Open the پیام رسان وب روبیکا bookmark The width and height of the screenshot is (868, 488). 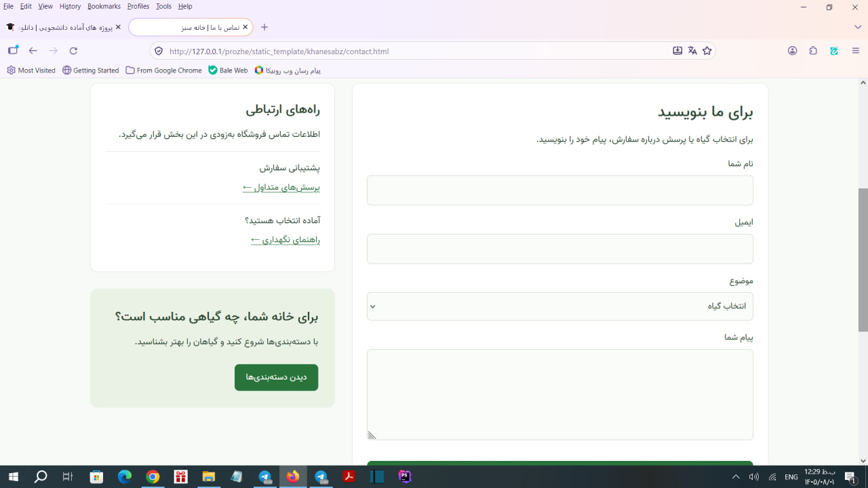pyautogui.click(x=288, y=70)
